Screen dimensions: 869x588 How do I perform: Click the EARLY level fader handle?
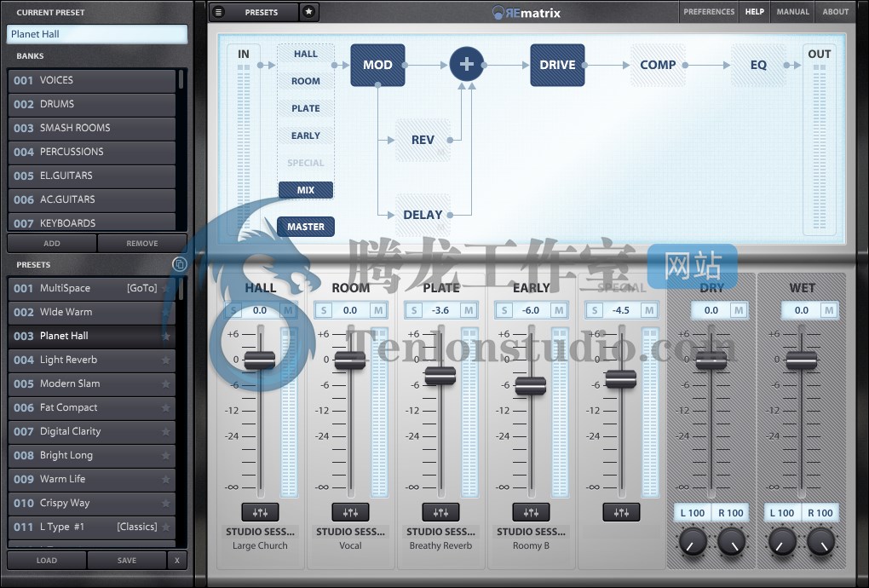click(531, 385)
